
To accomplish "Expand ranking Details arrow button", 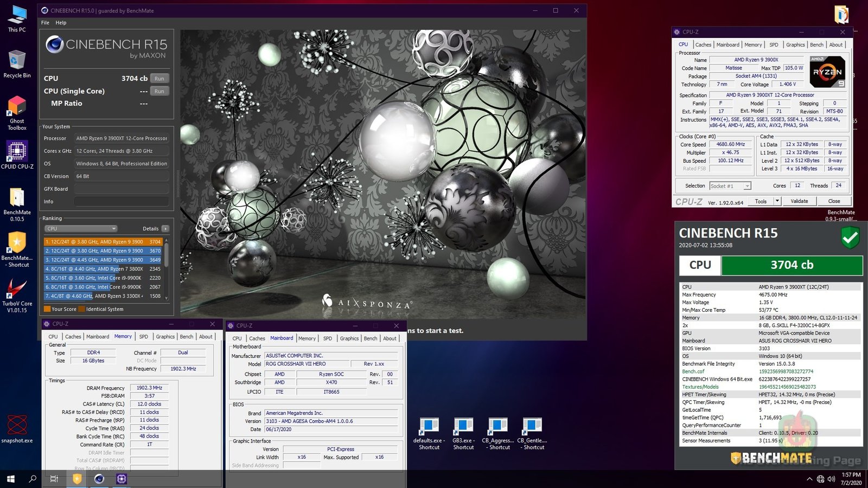I will [x=165, y=229].
